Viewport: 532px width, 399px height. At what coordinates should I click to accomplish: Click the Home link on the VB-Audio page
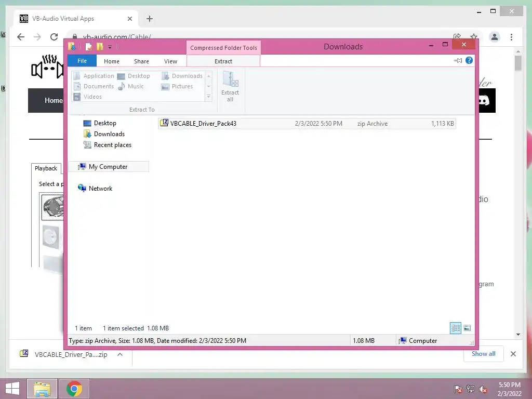point(54,100)
